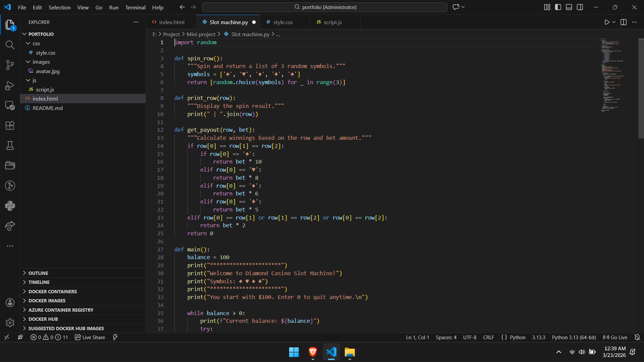Toggle the panel visibility from the title bar
Viewport: 644px width, 362px height.
tap(569, 7)
